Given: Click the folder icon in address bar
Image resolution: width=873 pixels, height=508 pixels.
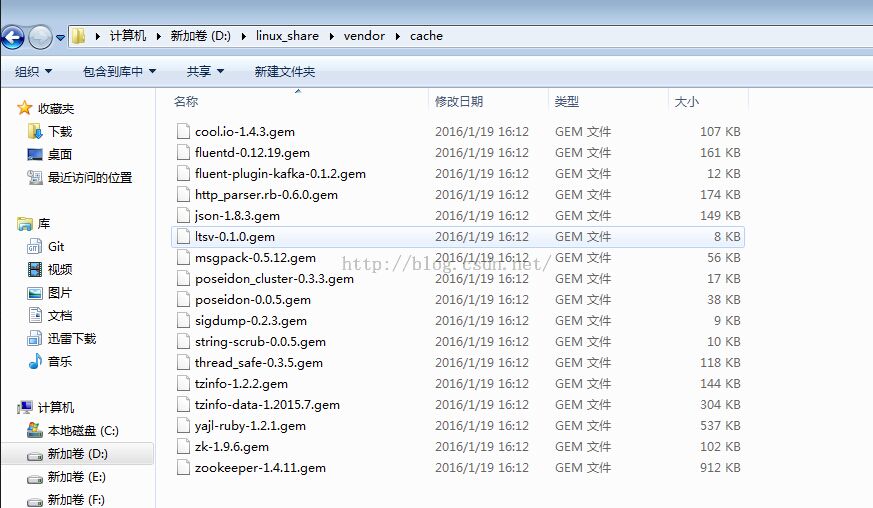Looking at the screenshot, I should [x=79, y=36].
